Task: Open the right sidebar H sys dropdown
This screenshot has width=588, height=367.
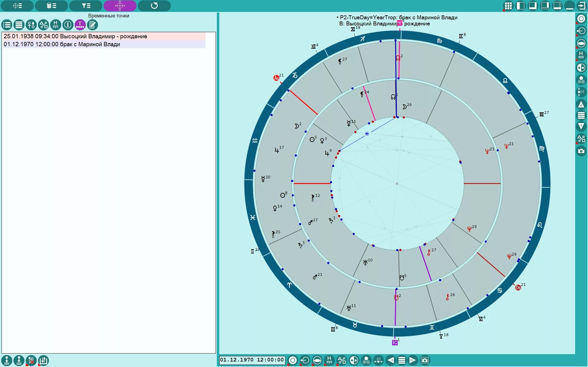Action: [581, 55]
